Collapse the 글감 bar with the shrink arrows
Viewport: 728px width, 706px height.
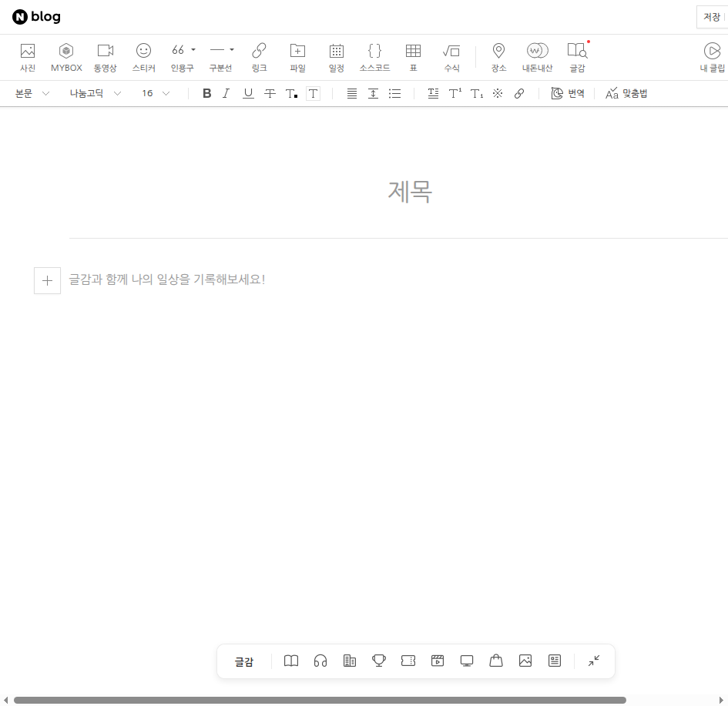[x=593, y=661]
